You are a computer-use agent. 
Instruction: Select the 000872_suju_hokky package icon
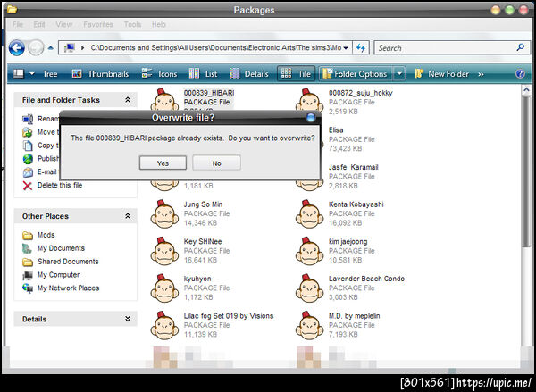[x=309, y=100]
